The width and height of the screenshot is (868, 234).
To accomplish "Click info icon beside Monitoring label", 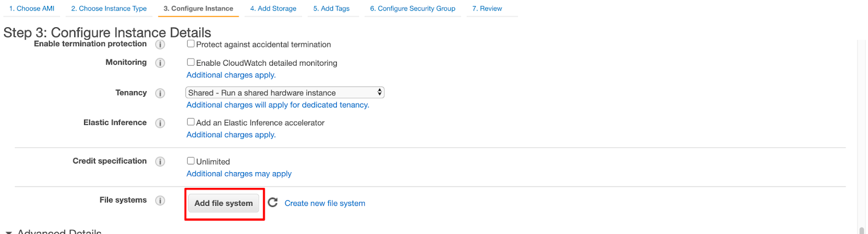I will 160,63.
